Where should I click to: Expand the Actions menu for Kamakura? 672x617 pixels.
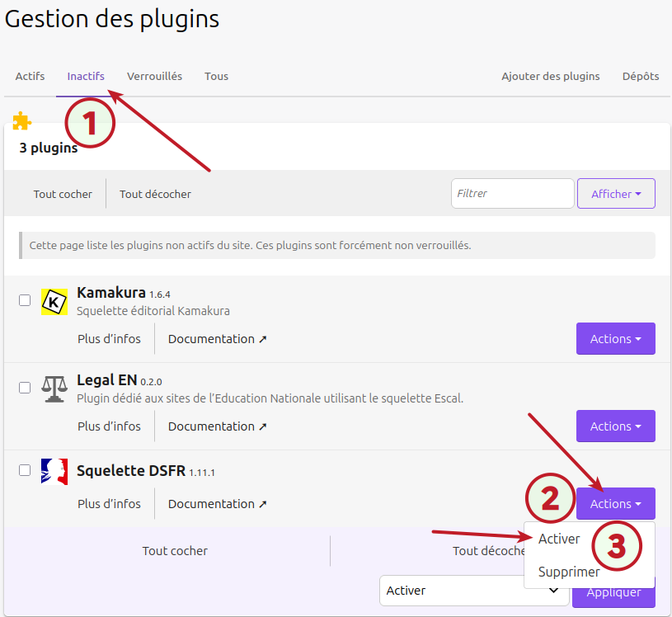(615, 339)
